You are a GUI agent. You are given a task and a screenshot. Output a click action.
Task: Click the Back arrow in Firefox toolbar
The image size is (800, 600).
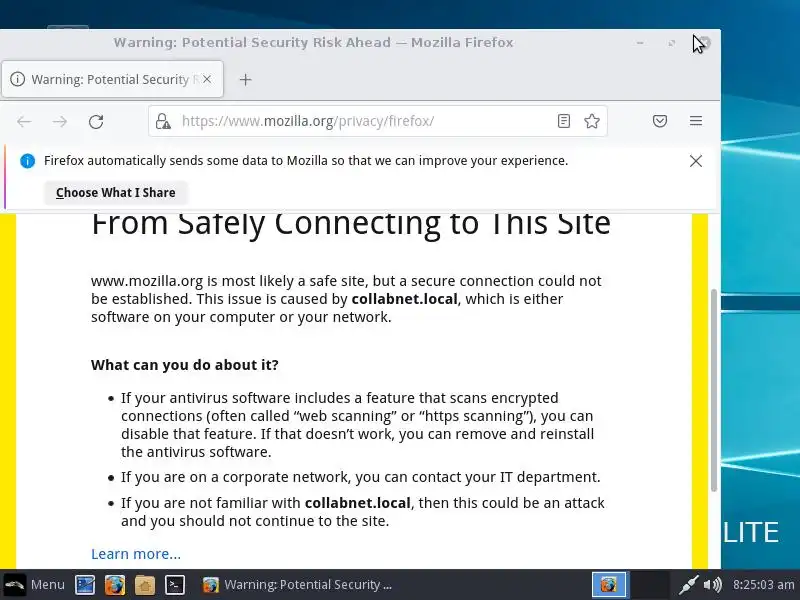coord(24,121)
